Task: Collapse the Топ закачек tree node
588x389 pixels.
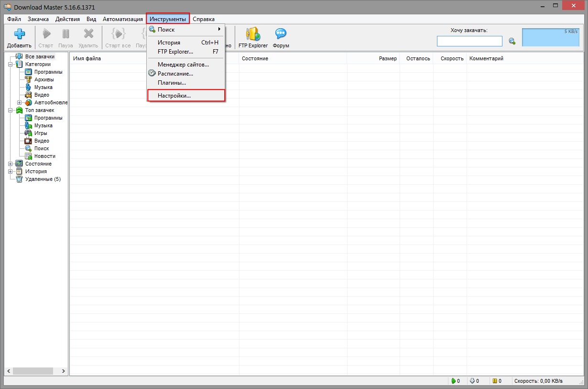Action: (10, 110)
